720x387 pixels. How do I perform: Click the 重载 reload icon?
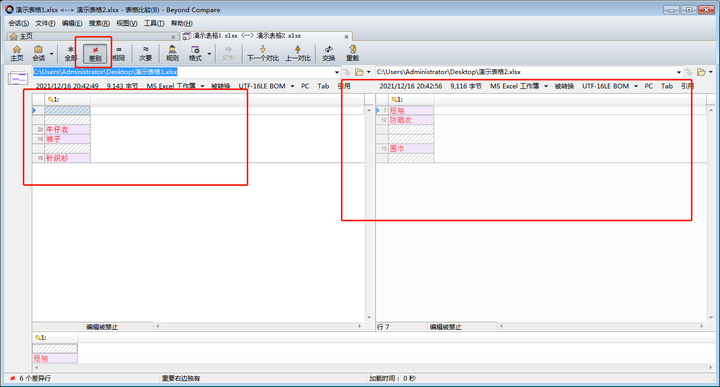point(353,53)
